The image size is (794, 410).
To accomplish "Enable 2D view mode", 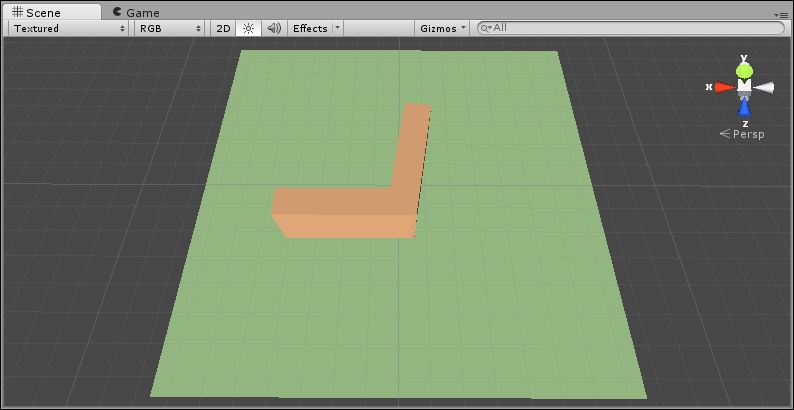I will (224, 28).
